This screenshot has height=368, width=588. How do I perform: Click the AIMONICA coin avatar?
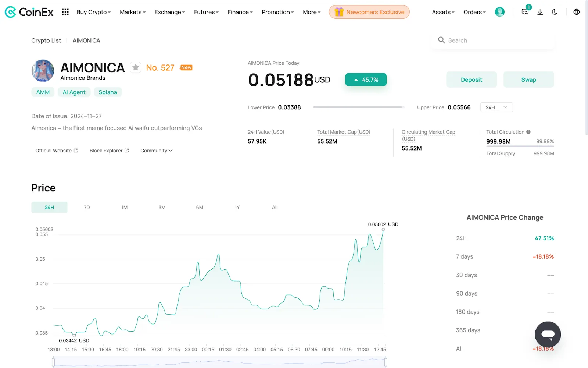(43, 71)
